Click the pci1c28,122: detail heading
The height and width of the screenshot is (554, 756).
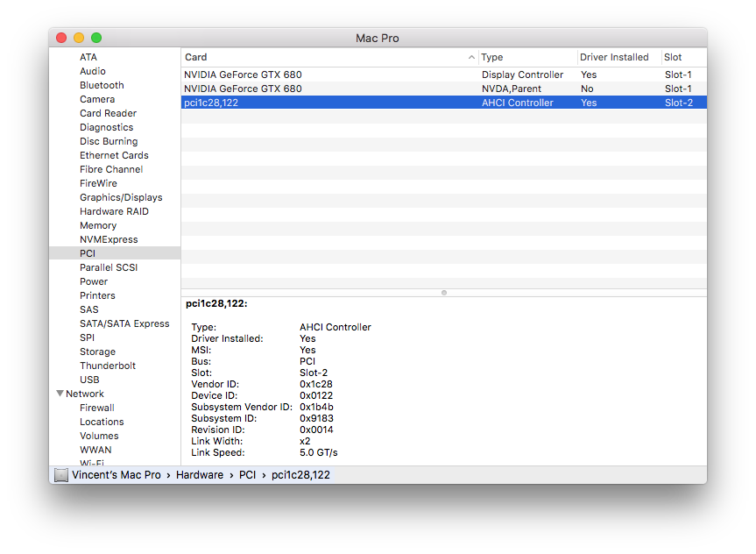coord(216,303)
